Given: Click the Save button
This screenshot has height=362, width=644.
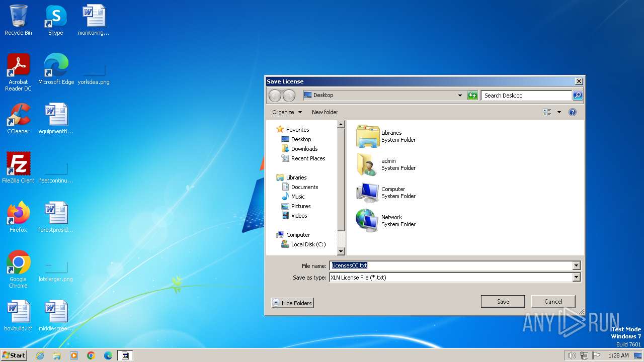Looking at the screenshot, I should point(503,302).
